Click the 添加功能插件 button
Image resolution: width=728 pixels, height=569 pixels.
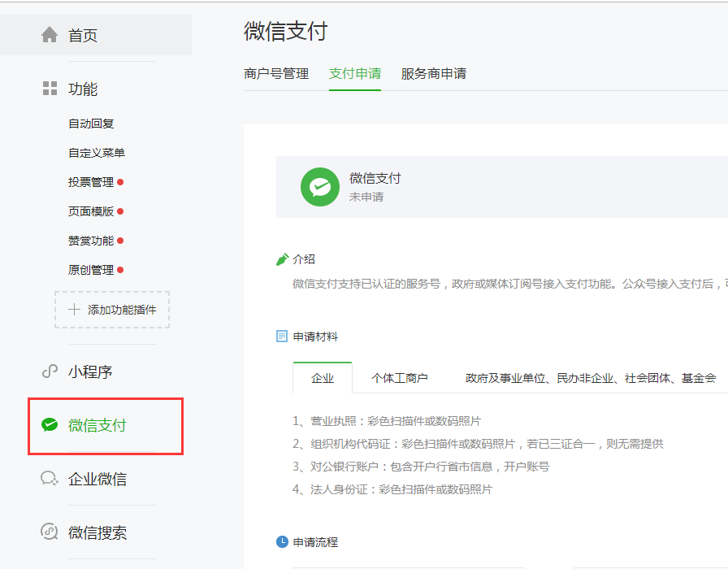(112, 310)
